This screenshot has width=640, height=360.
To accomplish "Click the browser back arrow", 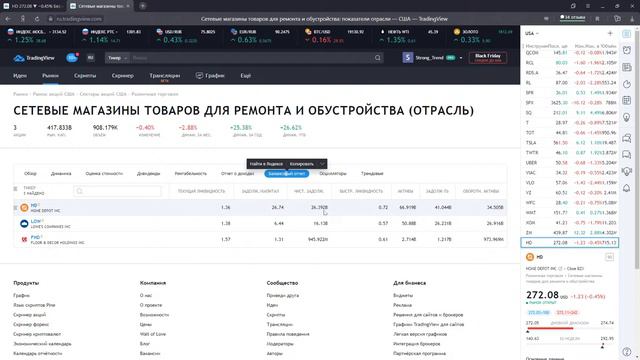I will pyautogui.click(x=8, y=19).
